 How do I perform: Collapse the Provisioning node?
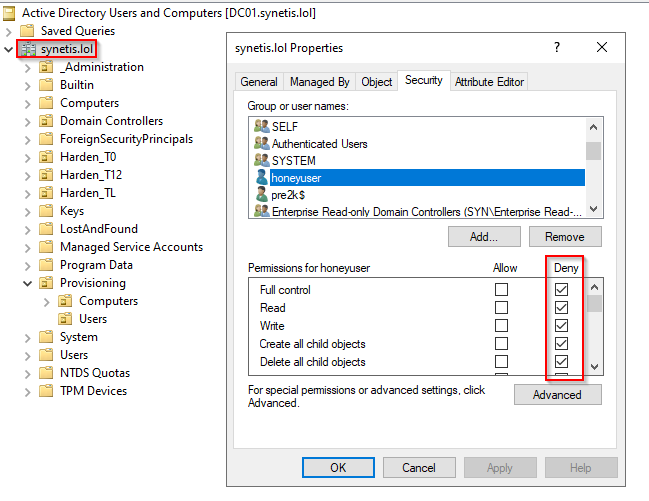click(27, 284)
